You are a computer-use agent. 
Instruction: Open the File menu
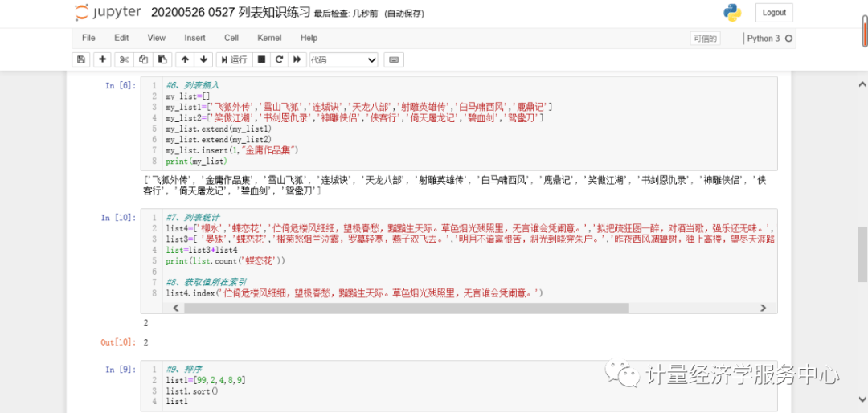click(x=88, y=39)
